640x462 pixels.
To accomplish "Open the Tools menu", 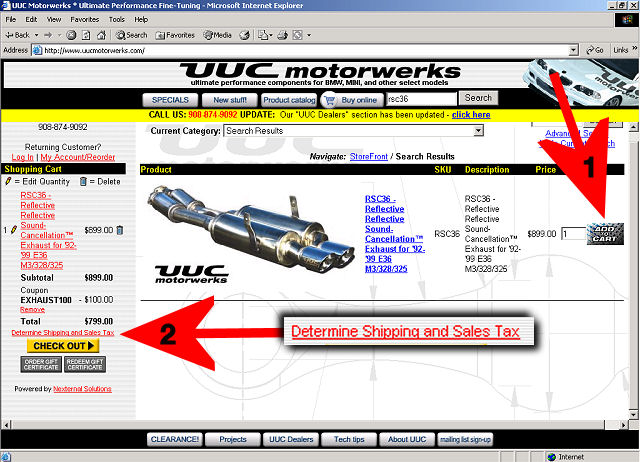I will click(x=116, y=19).
